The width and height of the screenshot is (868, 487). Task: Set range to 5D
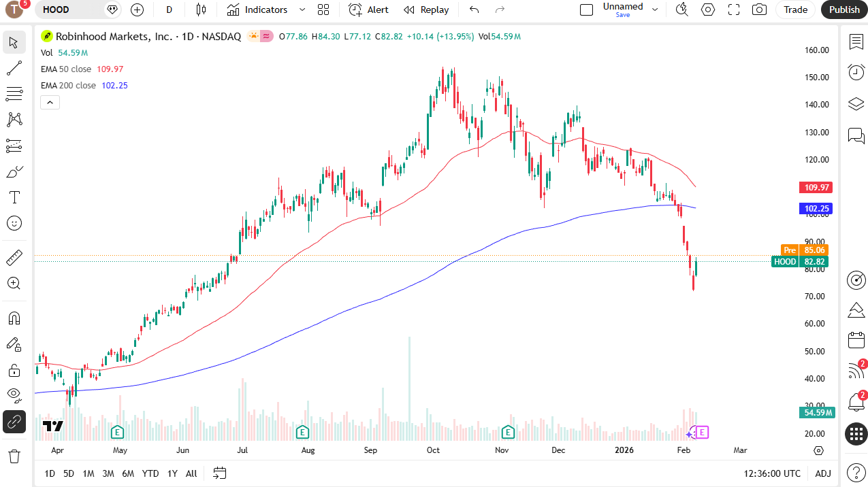pos(69,473)
